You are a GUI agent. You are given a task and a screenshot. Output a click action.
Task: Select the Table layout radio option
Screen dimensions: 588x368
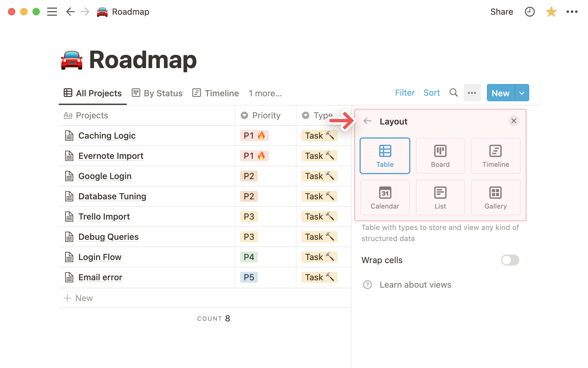coord(385,156)
